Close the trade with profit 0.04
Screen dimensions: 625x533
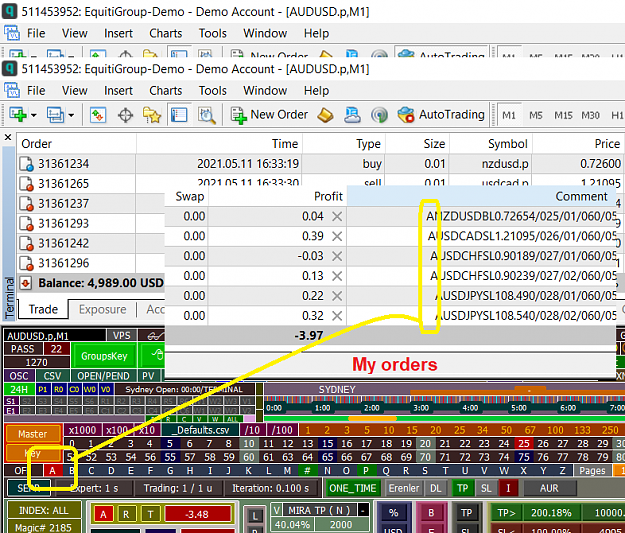click(337, 216)
